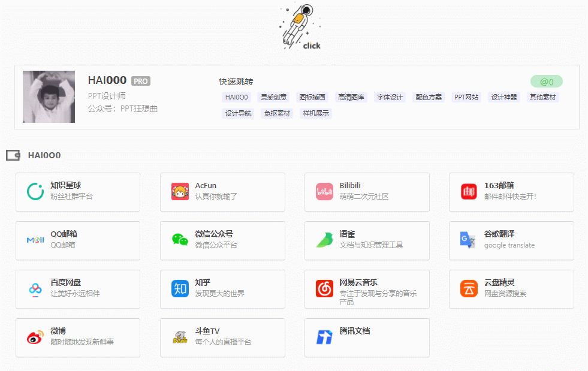588x371 pixels.
Task: Click the 专注于发现与分享的音乐产品 description
Action: pyautogui.click(x=378, y=297)
